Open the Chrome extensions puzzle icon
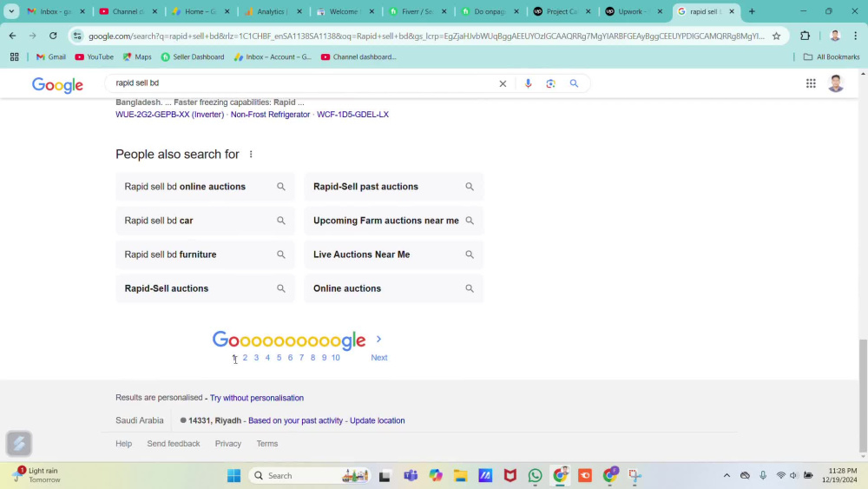This screenshot has height=489, width=868. tap(805, 36)
